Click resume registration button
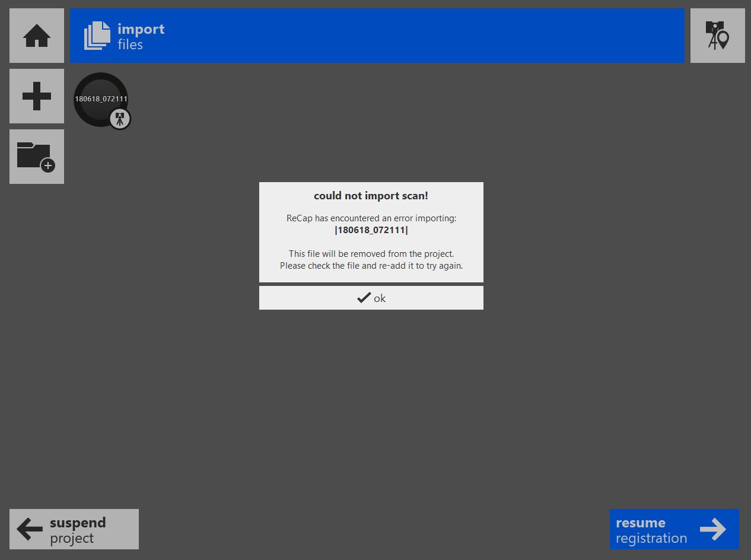 pos(674,529)
